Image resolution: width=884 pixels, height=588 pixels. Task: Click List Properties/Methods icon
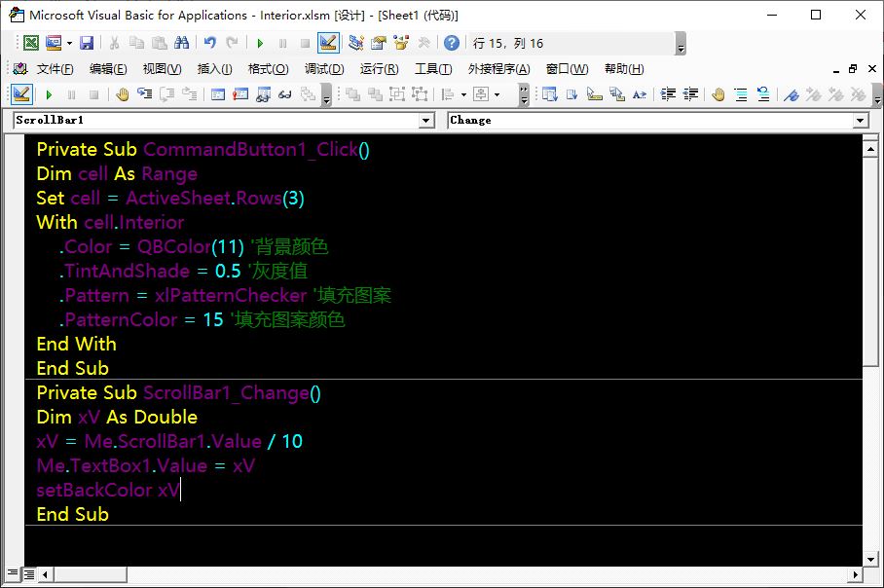tap(550, 94)
